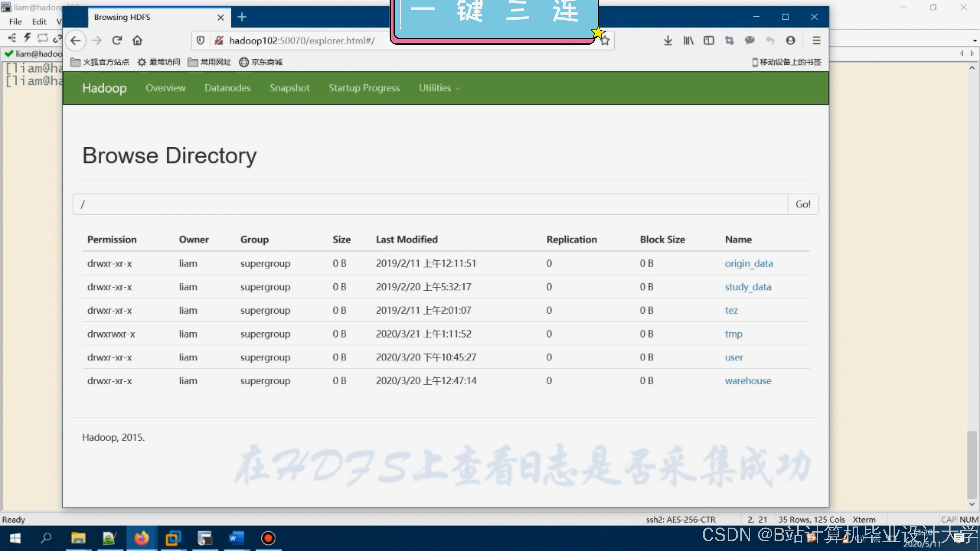Open the origin_data directory link
Screen dimensions: 980x551
point(748,264)
